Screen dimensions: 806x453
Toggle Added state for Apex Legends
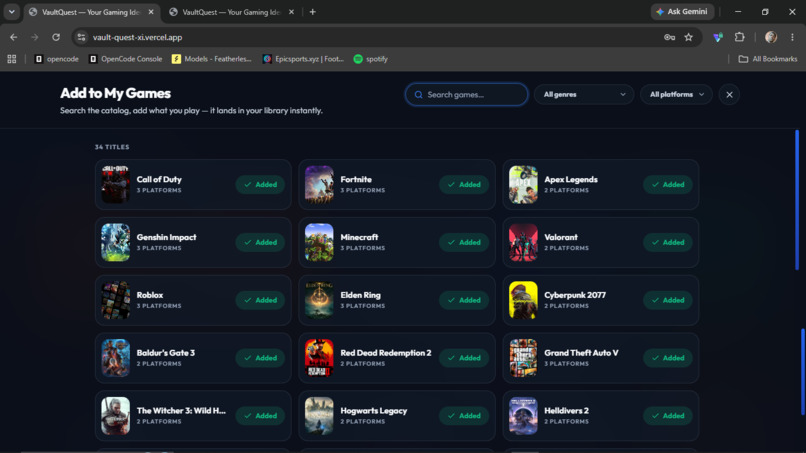tap(668, 185)
